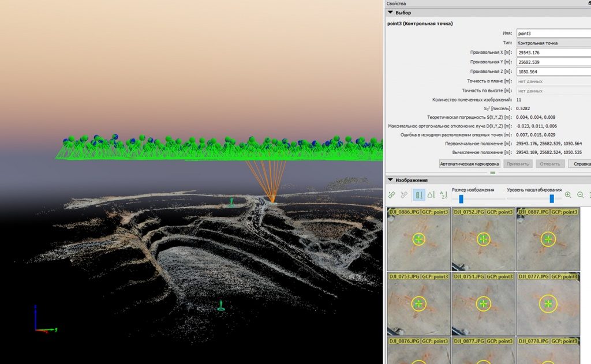591x364 pixels.
Task: Click the green GCP marker on the upper terrain
Action: click(232, 202)
